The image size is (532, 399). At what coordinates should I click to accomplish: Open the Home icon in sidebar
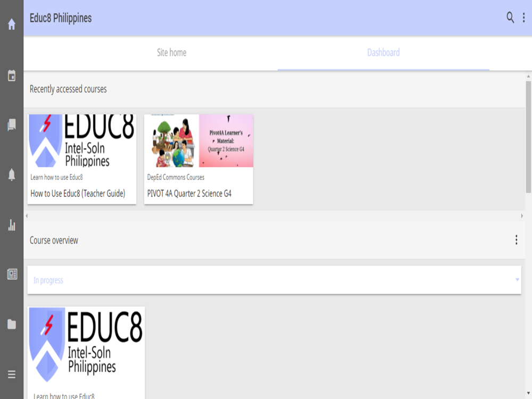12,24
